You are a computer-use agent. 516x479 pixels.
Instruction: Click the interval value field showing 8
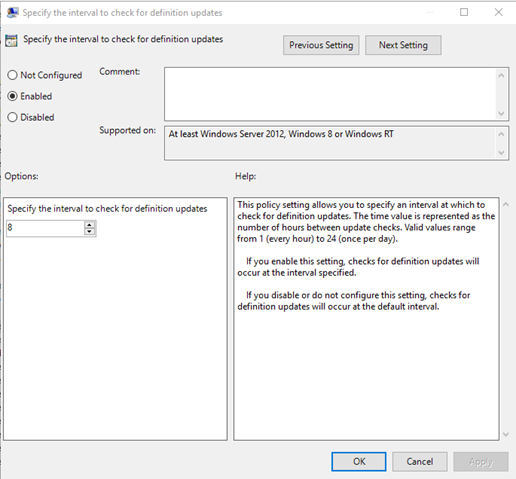click(45, 228)
